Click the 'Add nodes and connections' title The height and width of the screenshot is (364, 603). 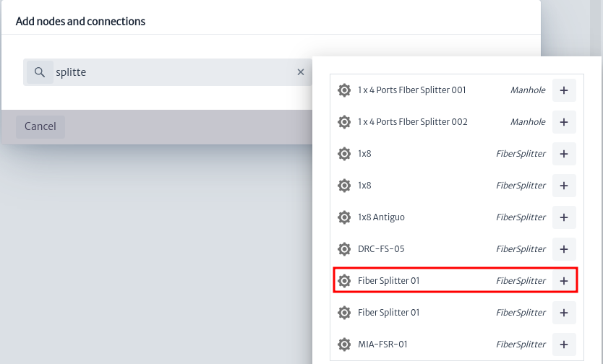click(x=80, y=22)
